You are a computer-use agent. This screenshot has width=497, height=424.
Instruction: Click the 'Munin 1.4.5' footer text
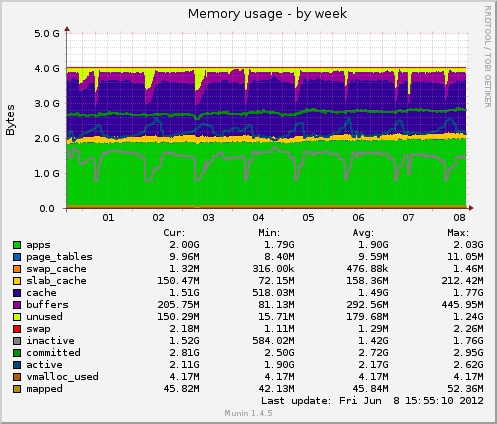(x=248, y=413)
